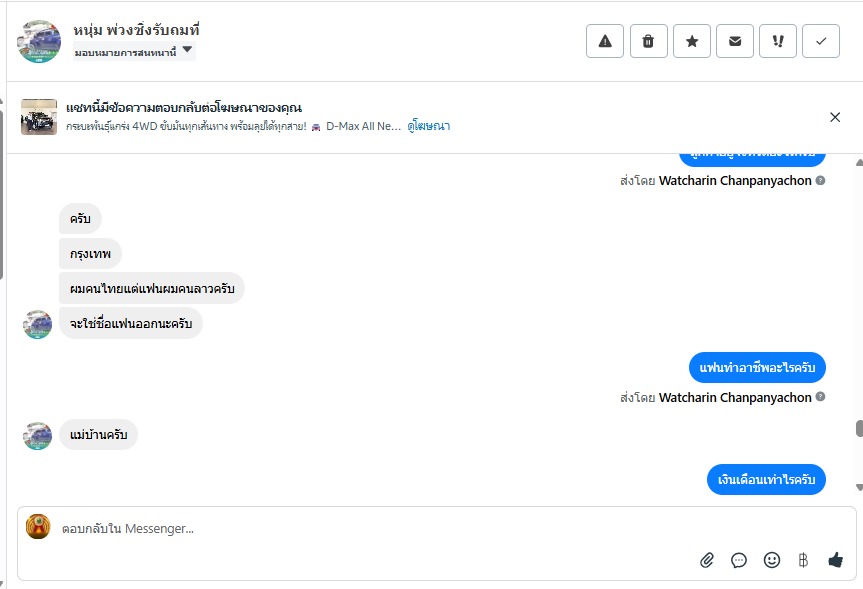Image resolution: width=863 pixels, height=589 pixels.
Task: Star this conversation as follow-up
Action: tap(691, 41)
